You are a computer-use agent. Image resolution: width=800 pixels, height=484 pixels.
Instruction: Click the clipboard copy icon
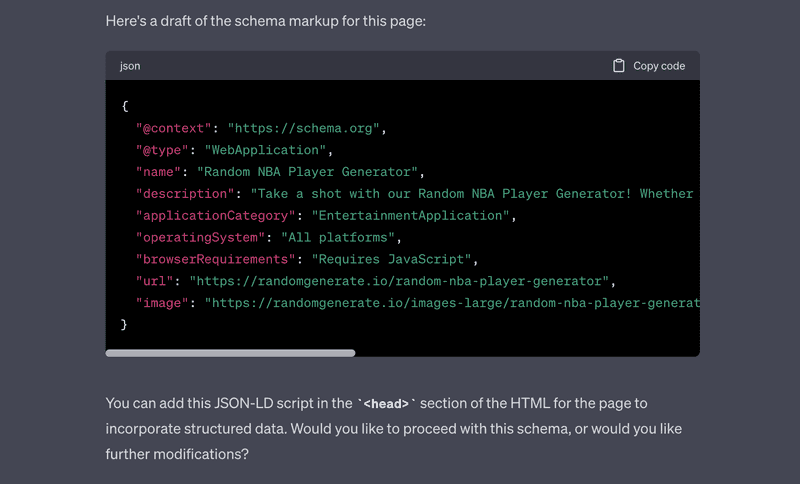pyautogui.click(x=618, y=66)
